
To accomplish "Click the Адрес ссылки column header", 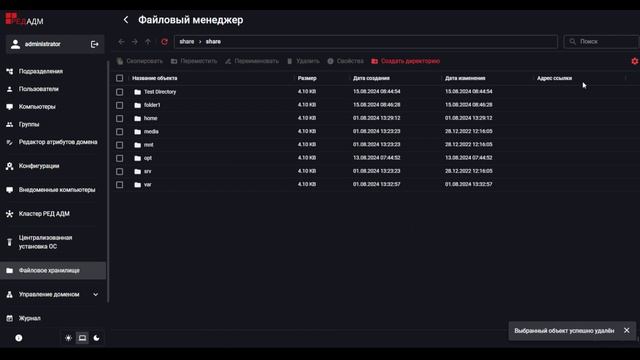I will pos(554,78).
